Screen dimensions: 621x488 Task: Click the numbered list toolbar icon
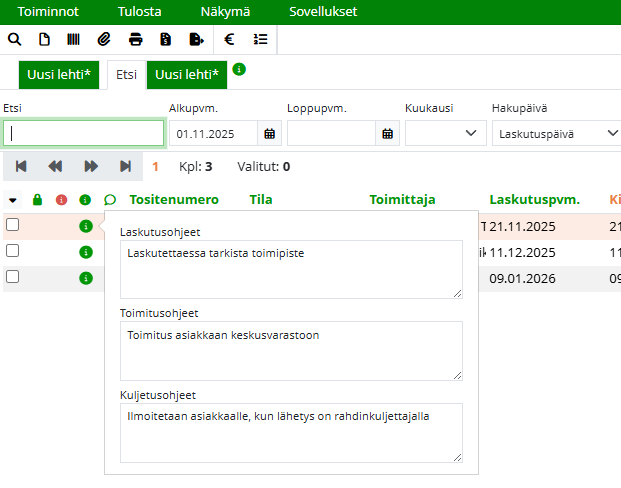261,40
